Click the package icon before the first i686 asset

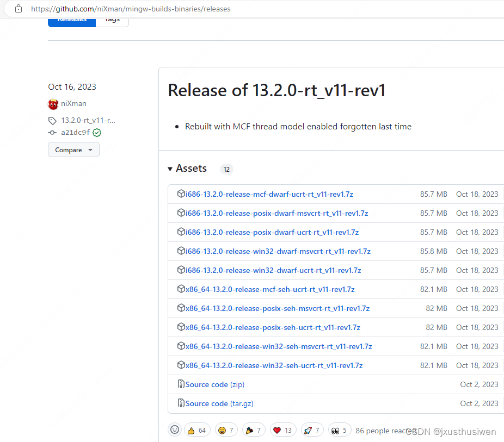(x=181, y=194)
